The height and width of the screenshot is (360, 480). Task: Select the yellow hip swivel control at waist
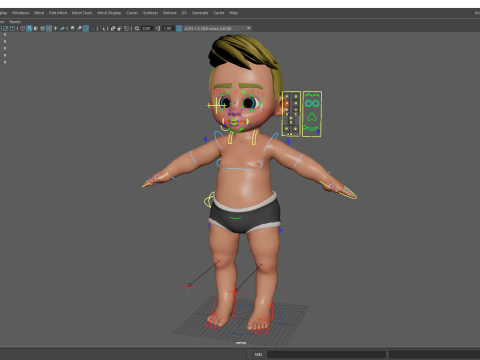(x=209, y=200)
